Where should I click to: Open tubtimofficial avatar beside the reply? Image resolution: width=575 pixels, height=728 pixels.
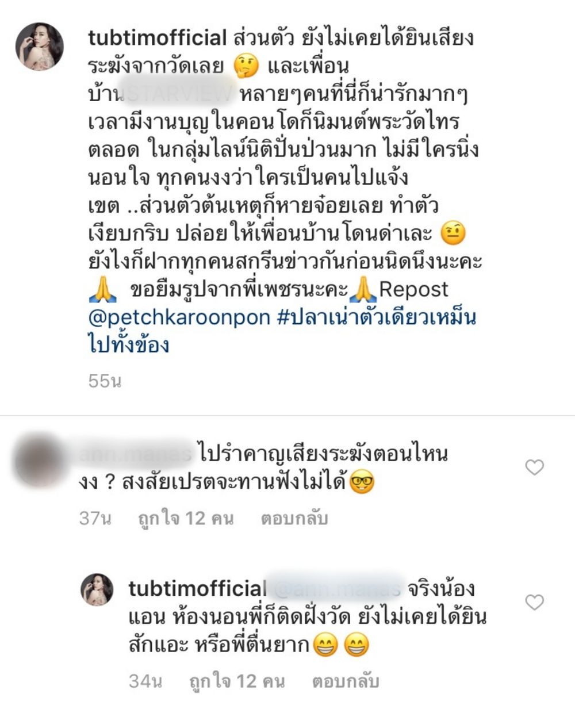point(97,589)
